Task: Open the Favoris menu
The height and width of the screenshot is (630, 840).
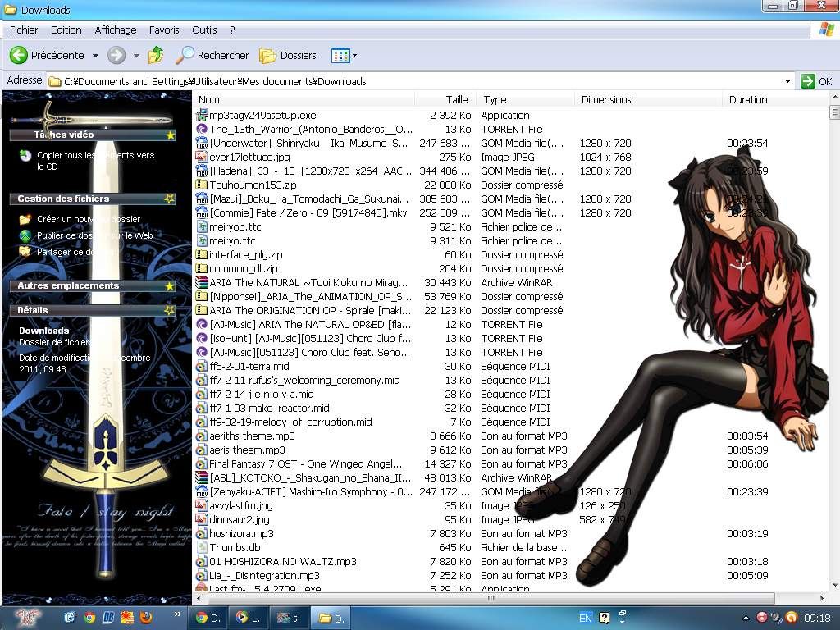Action: (x=164, y=30)
